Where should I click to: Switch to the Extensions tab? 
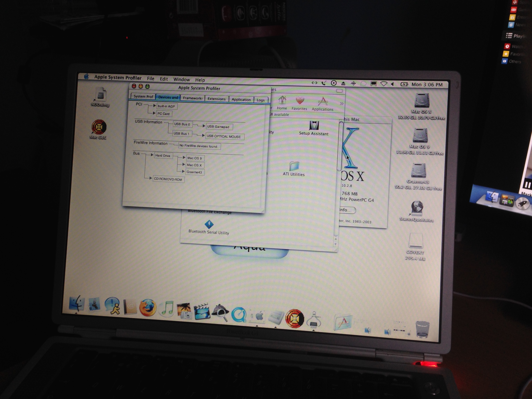(216, 99)
